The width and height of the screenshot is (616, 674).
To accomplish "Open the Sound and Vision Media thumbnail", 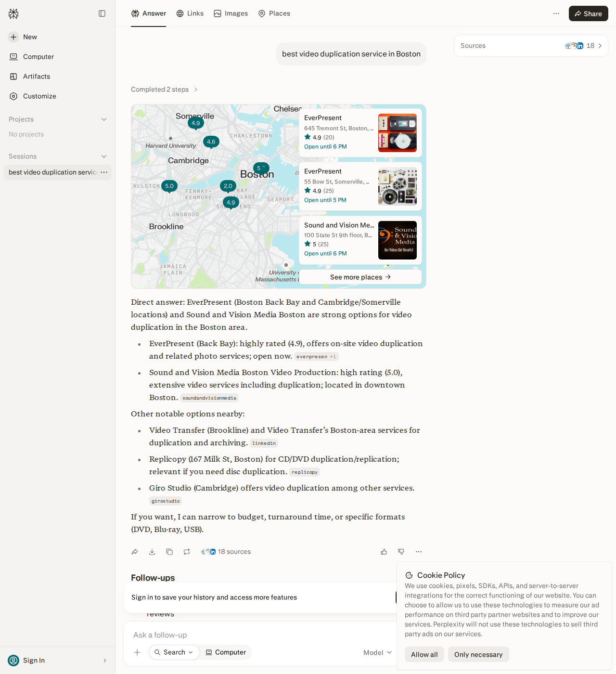I will coord(398,240).
